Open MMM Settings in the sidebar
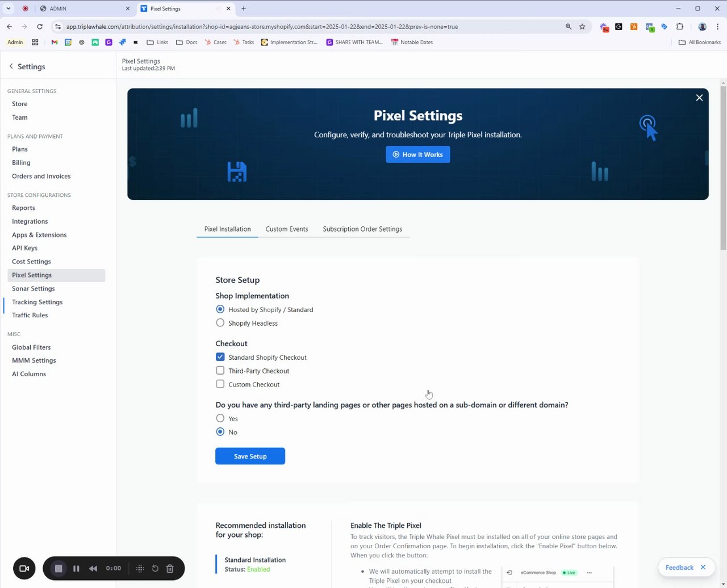 (34, 360)
